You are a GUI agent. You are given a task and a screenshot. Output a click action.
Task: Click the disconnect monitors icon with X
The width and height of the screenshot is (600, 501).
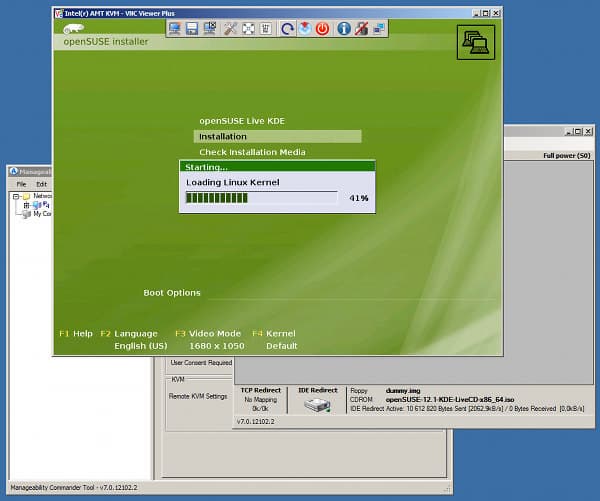[x=210, y=29]
